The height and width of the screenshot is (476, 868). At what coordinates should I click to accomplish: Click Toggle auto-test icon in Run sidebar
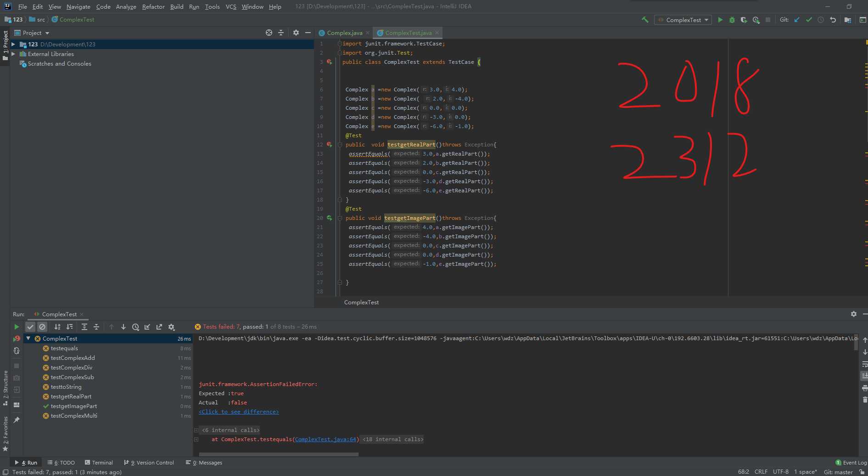pos(17,351)
